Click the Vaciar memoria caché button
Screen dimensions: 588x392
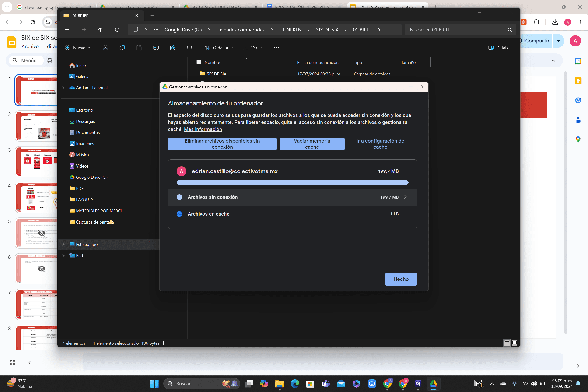pyautogui.click(x=312, y=144)
